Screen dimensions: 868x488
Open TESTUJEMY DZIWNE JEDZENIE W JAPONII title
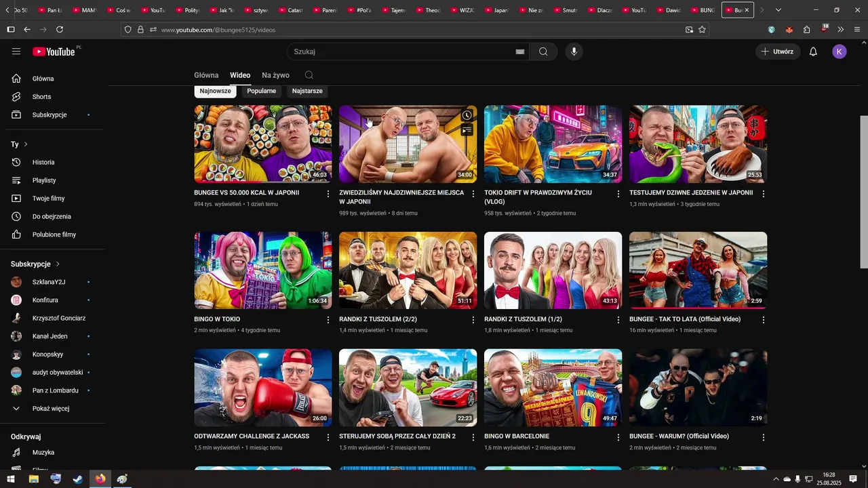point(691,192)
